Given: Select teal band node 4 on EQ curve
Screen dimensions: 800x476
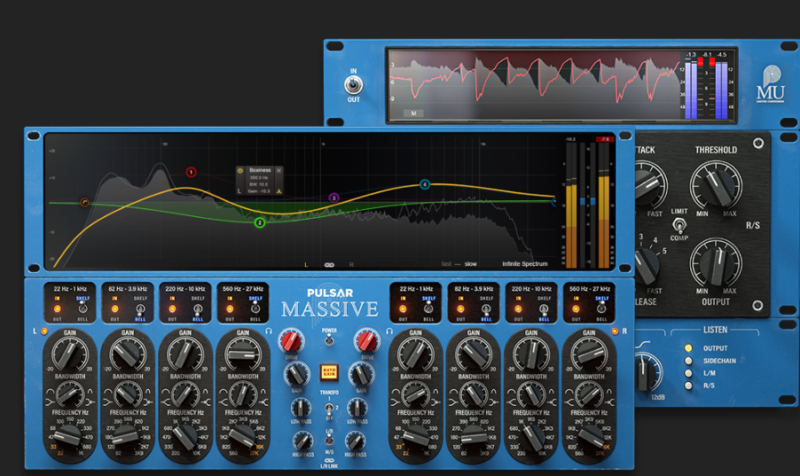Looking at the screenshot, I should pos(424,184).
